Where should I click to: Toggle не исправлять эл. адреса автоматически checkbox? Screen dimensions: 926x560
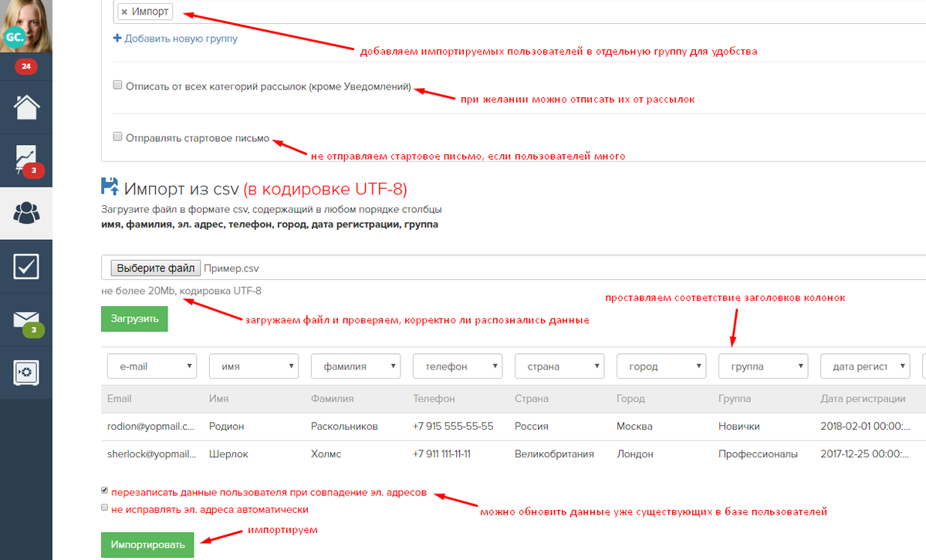104,508
